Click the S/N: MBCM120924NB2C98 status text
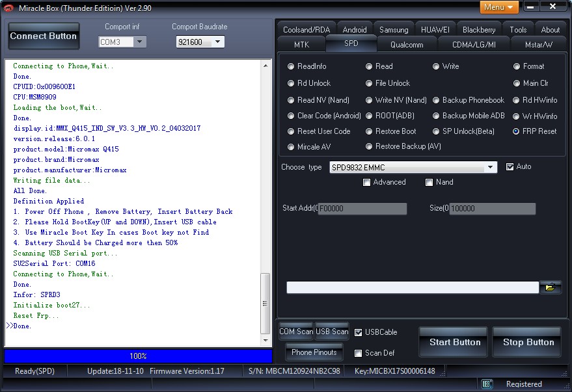The height and width of the screenshot is (392, 572). click(x=294, y=371)
